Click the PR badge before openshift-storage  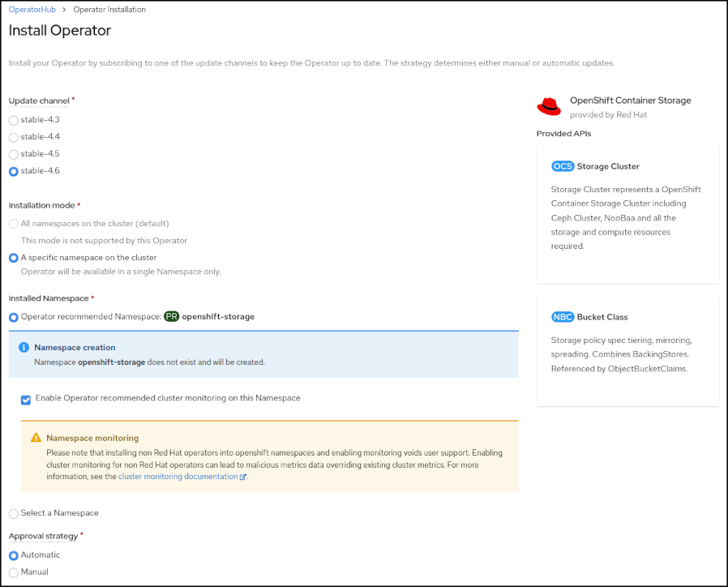[x=171, y=316]
